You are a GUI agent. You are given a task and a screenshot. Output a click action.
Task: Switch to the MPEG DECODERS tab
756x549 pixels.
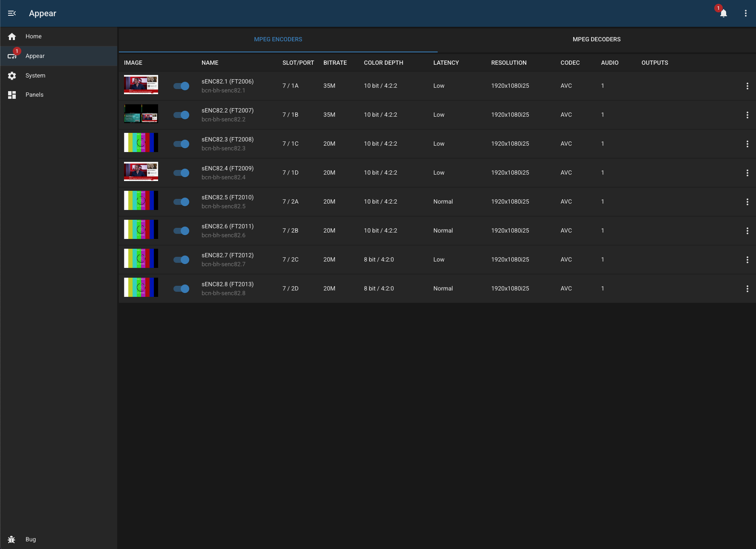[x=597, y=39]
